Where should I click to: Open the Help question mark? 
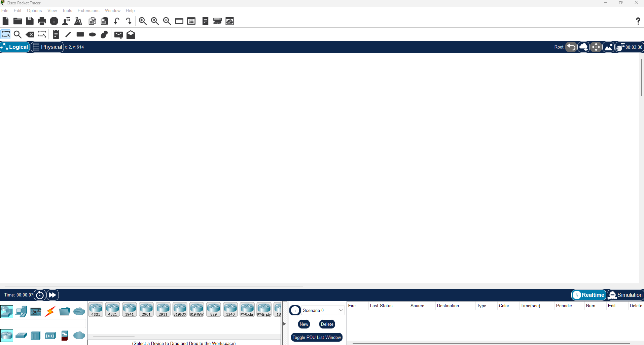[x=638, y=21]
